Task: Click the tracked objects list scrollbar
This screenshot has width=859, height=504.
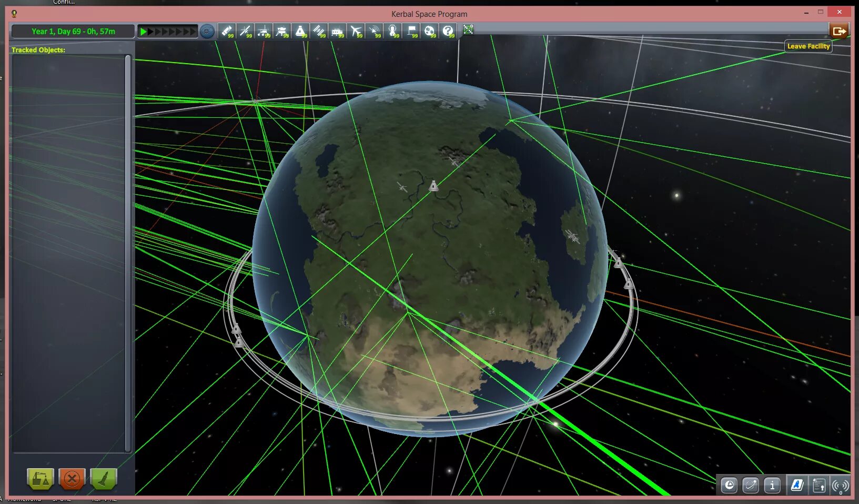Action: (127, 253)
